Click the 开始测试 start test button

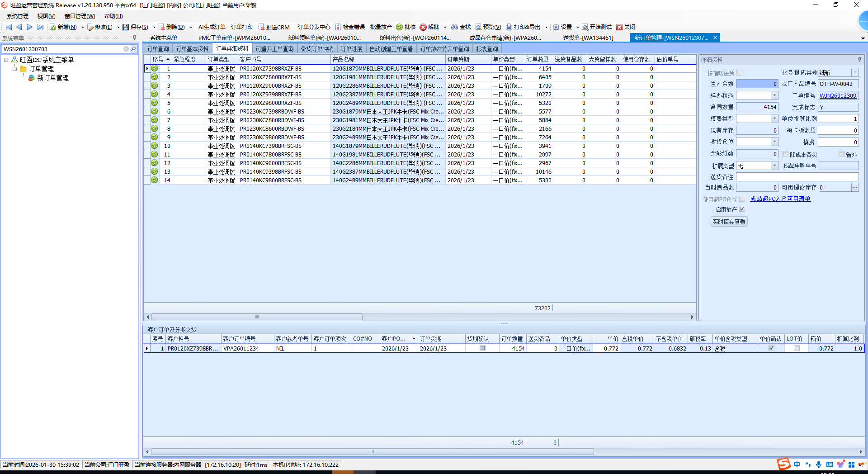tap(597, 27)
